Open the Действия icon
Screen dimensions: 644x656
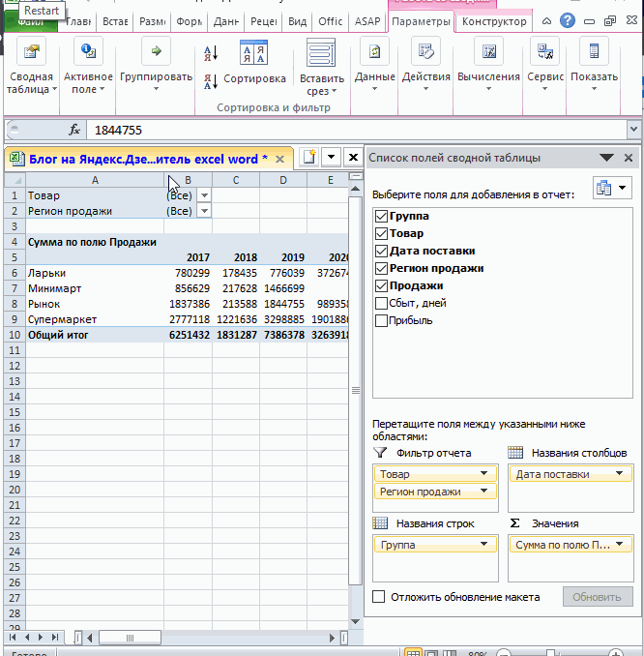pos(425,51)
